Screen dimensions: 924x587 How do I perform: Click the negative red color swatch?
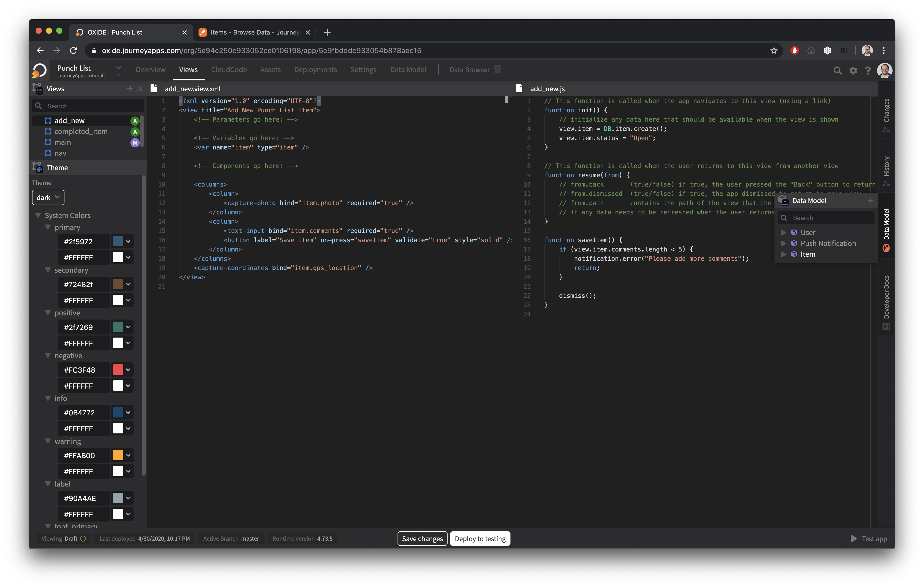pos(118,370)
